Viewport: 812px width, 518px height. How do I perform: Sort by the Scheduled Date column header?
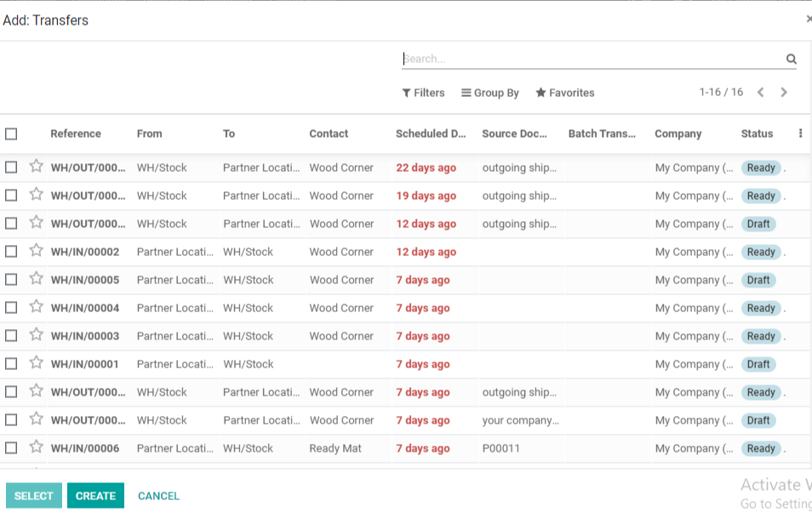point(431,134)
